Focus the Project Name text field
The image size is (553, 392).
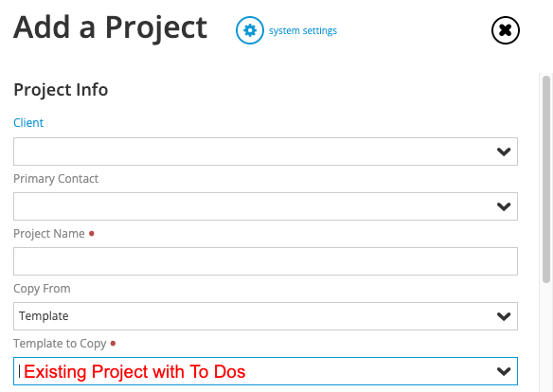[265, 261]
